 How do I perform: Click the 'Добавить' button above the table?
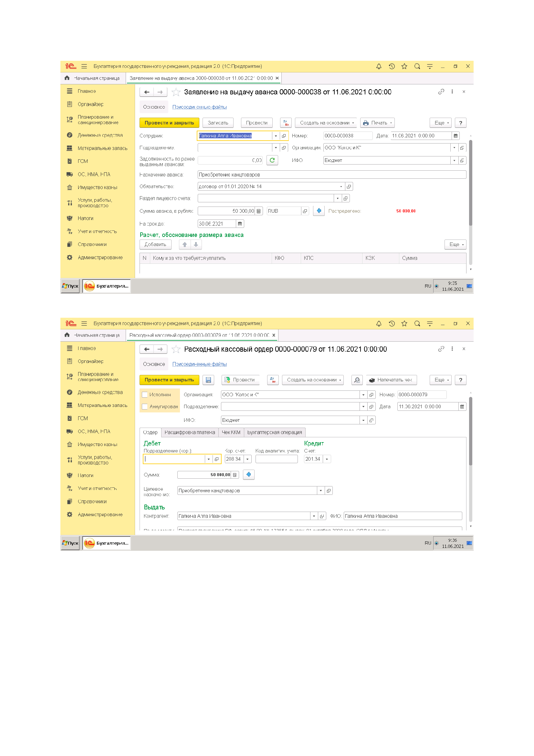point(155,244)
